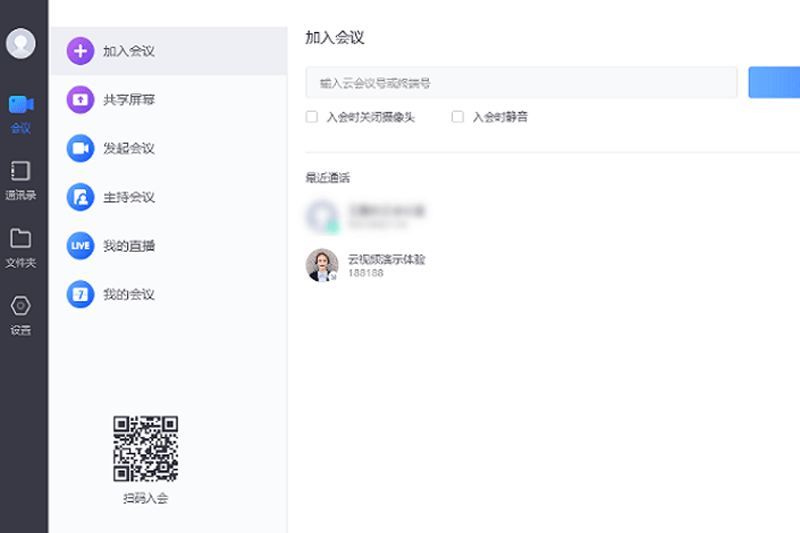Click the 扫码入会 QR code
800x533 pixels.
(x=145, y=449)
